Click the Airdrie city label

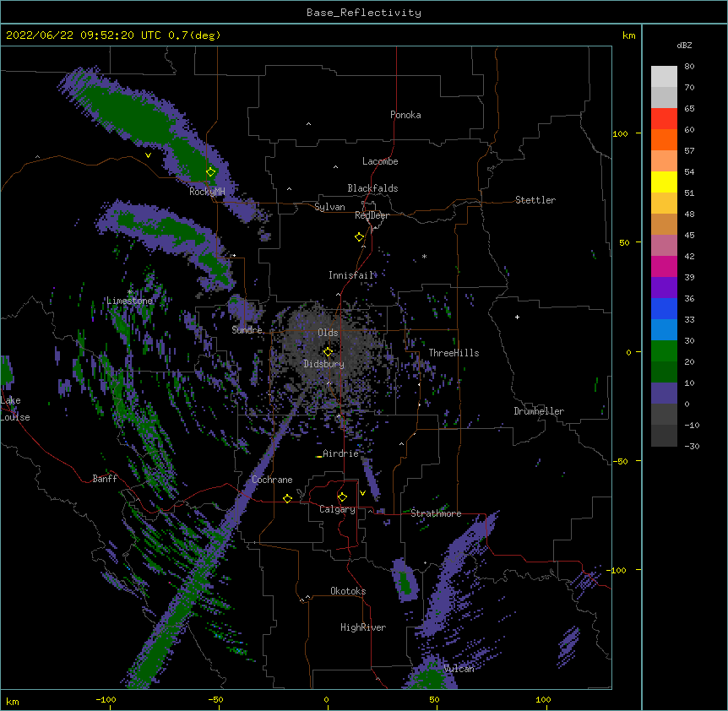341,453
